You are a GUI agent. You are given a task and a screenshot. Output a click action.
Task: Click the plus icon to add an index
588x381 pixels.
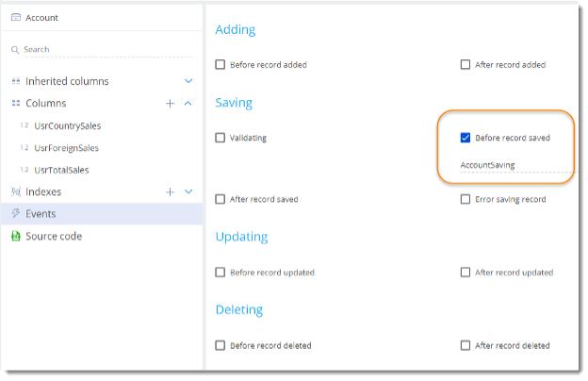171,191
